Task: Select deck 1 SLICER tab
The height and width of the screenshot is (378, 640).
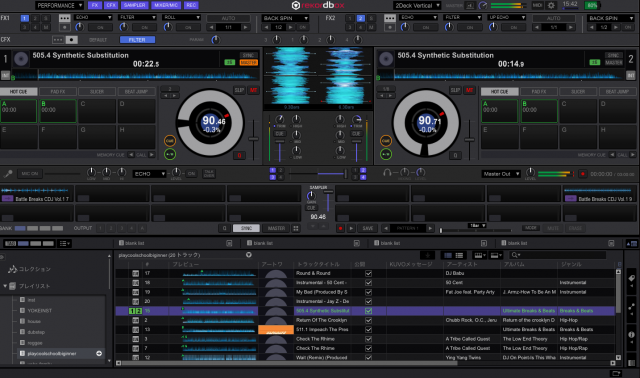Action: click(x=97, y=92)
